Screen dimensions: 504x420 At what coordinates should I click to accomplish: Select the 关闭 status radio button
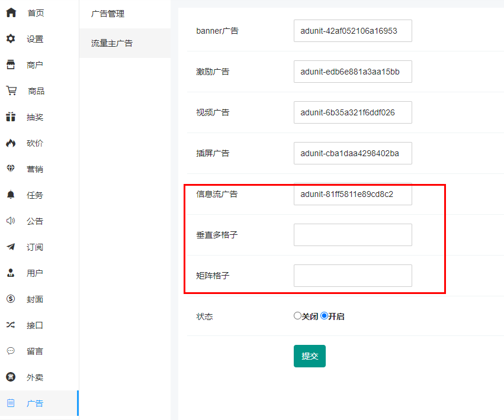(297, 316)
